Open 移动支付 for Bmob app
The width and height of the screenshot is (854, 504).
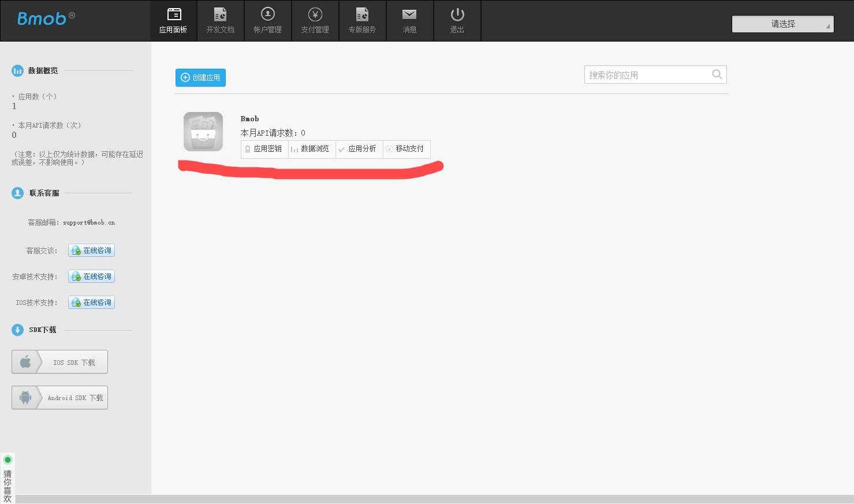click(x=406, y=149)
